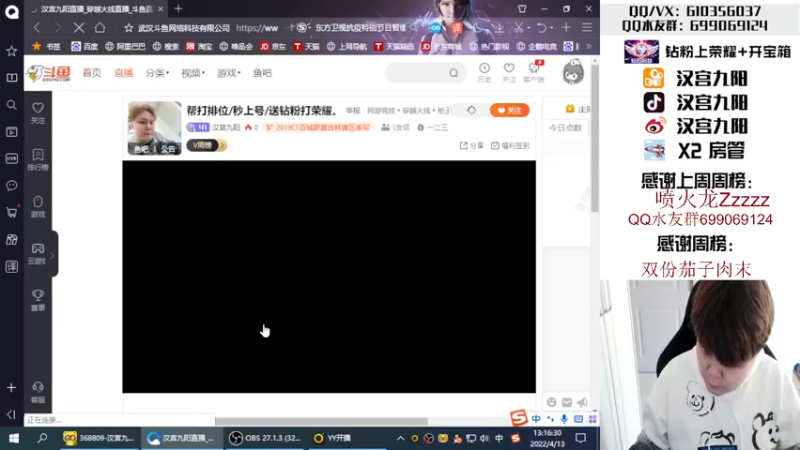Viewport: 800px width, 450px height.
Task: Open Douyu 关注 heart in page sidebar
Action: point(38,113)
